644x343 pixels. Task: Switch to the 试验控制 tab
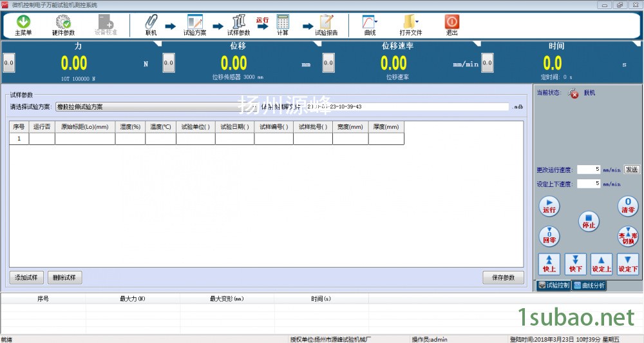point(554,286)
